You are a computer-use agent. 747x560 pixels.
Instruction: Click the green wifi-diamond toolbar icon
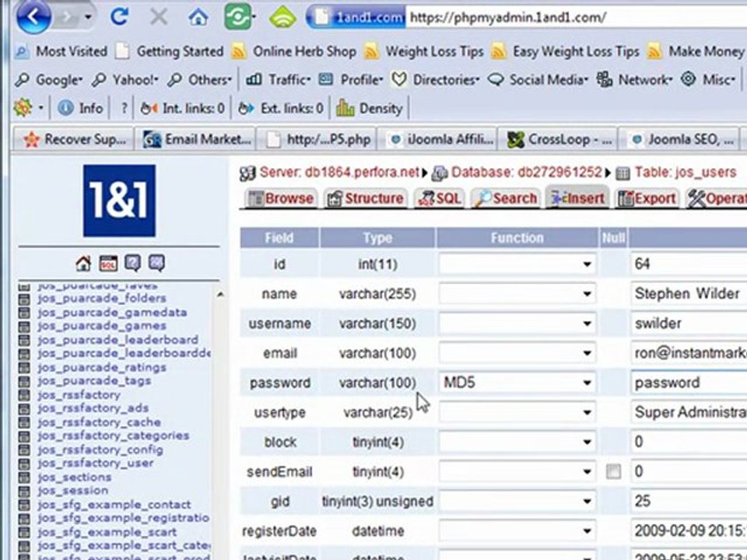(x=282, y=18)
